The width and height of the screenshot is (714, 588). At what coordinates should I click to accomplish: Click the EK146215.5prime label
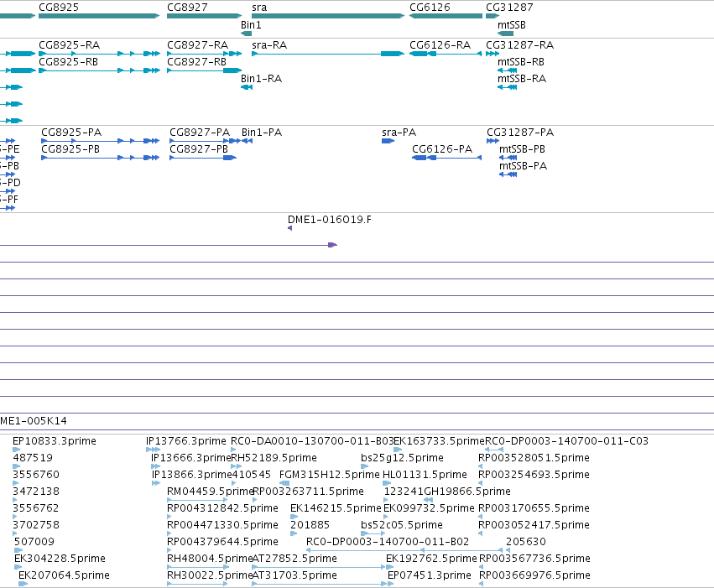point(336,508)
